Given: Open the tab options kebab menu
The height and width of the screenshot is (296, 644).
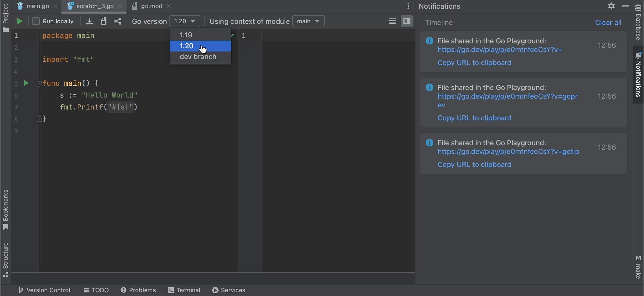Looking at the screenshot, I should coord(408,6).
